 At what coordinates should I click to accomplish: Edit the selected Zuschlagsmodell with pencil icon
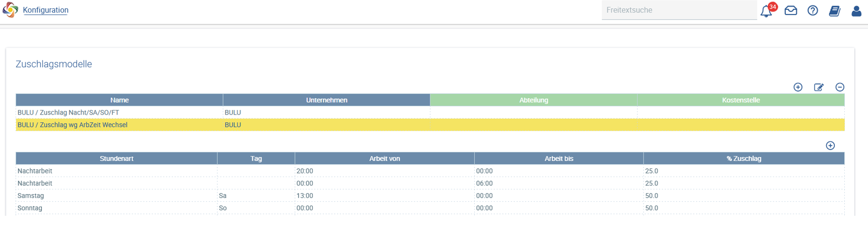click(x=819, y=87)
